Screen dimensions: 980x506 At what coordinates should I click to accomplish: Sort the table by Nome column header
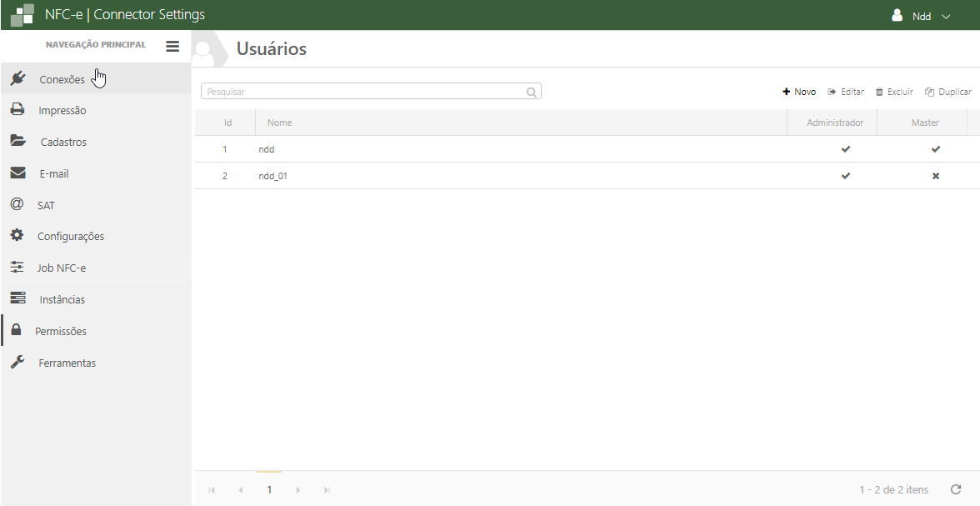coord(280,123)
